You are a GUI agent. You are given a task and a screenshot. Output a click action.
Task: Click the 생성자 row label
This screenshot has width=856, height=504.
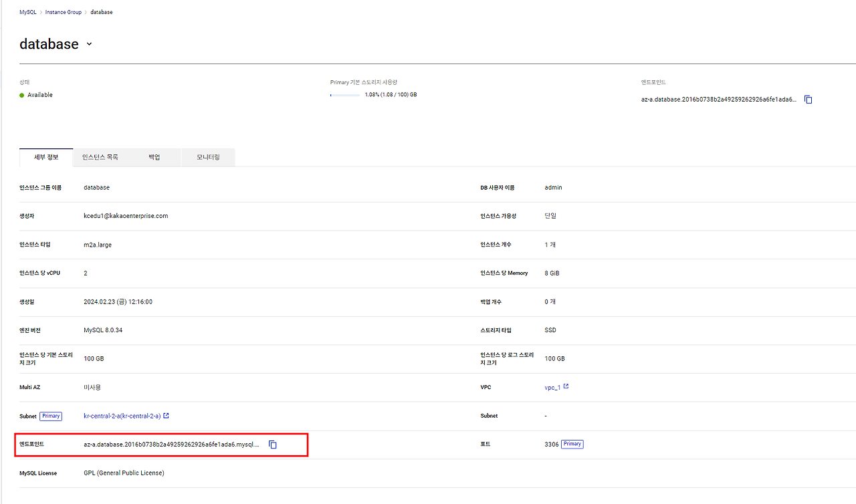(27, 216)
